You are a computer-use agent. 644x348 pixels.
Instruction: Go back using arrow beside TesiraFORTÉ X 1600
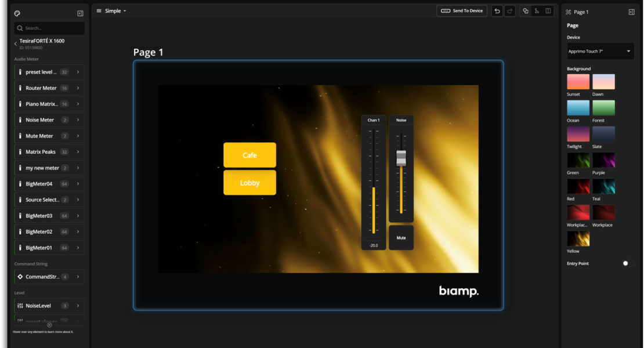(x=16, y=43)
